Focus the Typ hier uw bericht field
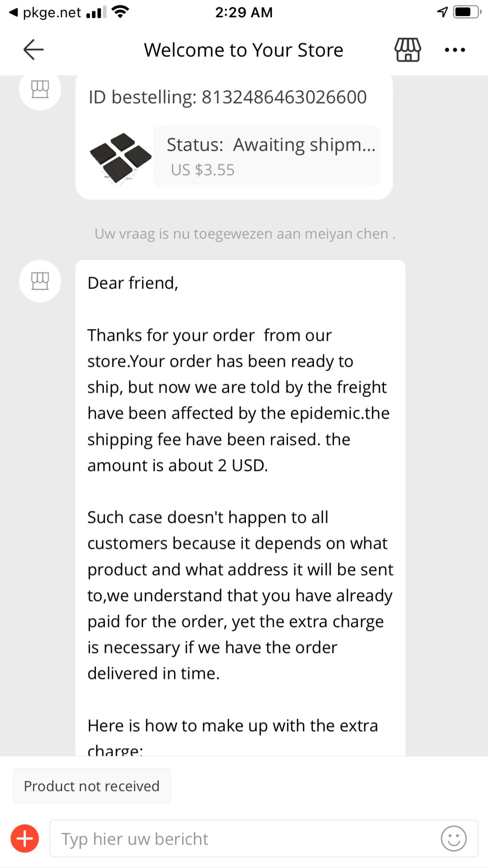Screen dimensions: 488x868 243,838
